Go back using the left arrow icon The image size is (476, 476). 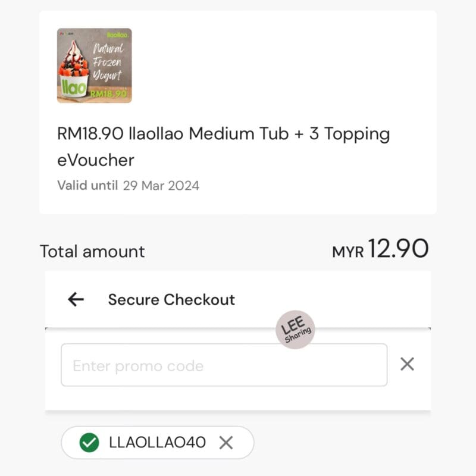point(76,300)
